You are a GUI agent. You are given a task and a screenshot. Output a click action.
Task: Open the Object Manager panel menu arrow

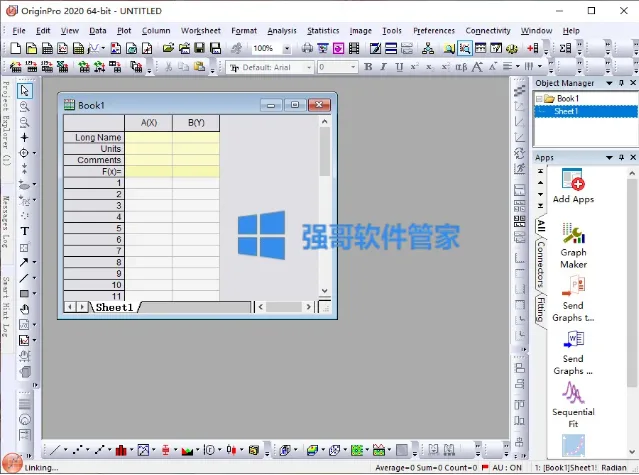(x=609, y=83)
